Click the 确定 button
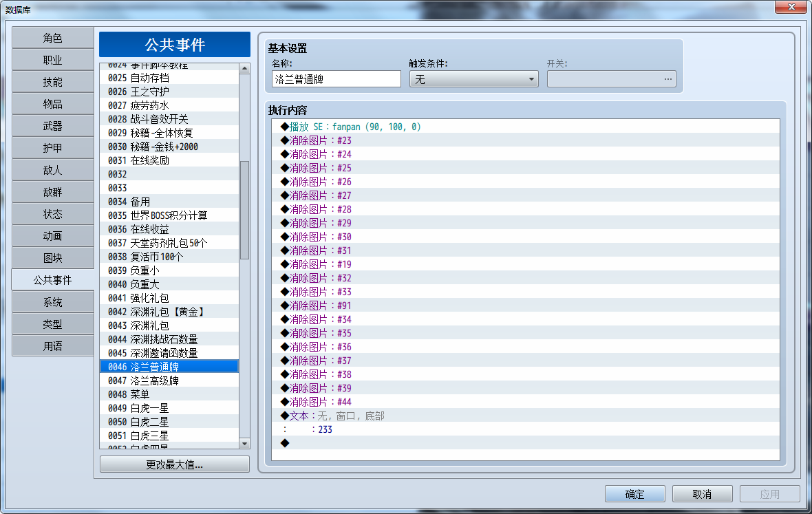The height and width of the screenshot is (514, 812). coord(634,494)
